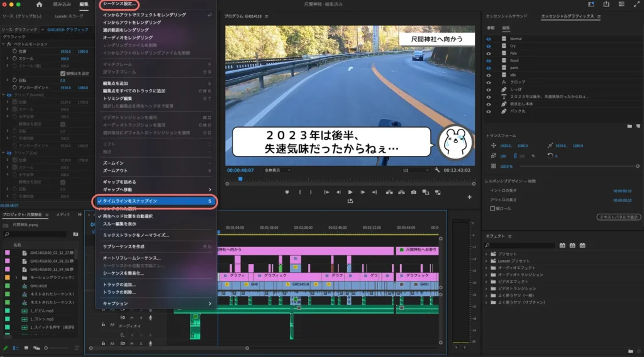
Task: Click the program monitor playhead marker
Action: (240, 179)
